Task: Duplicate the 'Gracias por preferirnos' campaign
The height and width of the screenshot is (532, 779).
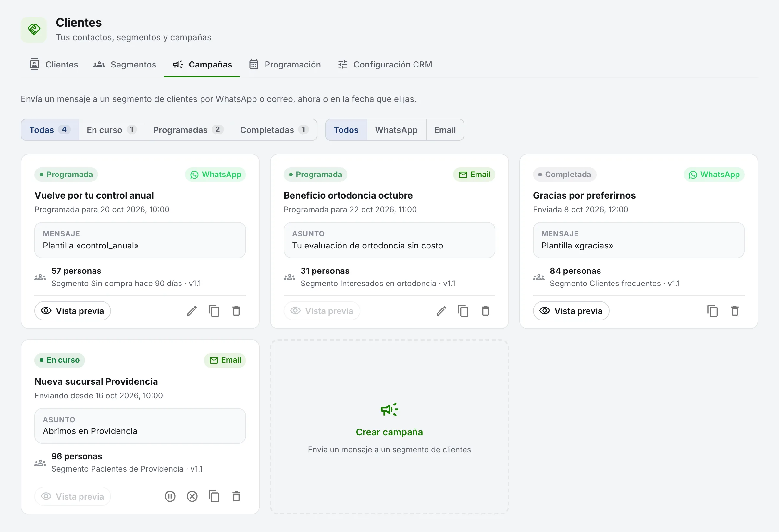Action: (x=713, y=311)
